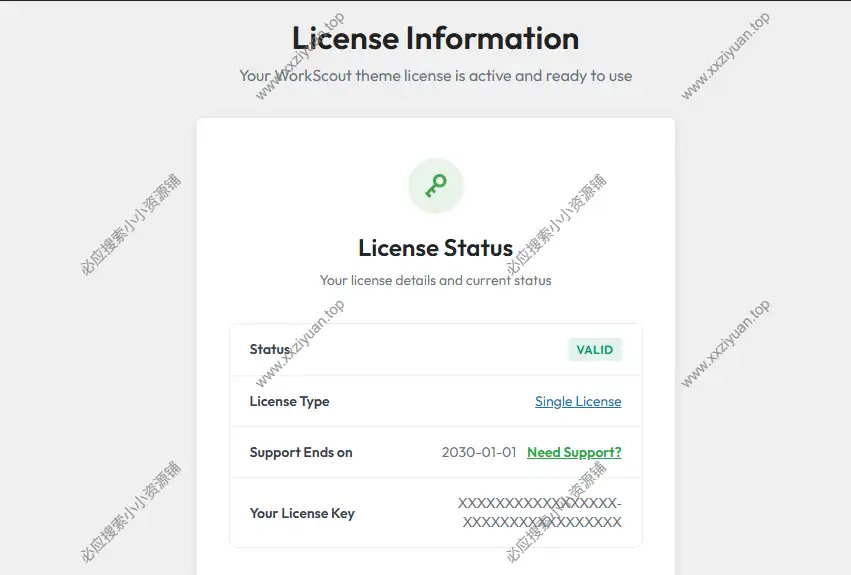Click the Your License Key label
This screenshot has height=575, width=851.
[302, 513]
